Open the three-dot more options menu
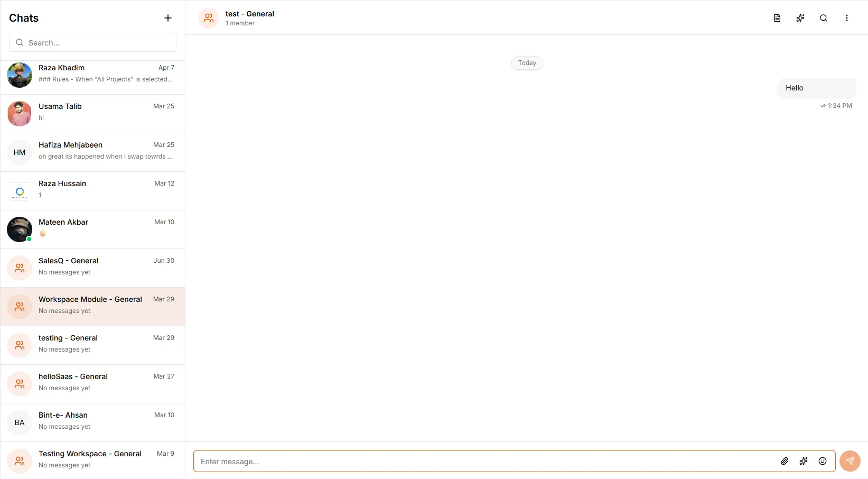 tap(847, 18)
